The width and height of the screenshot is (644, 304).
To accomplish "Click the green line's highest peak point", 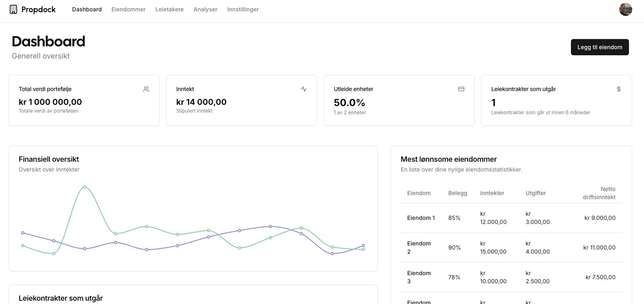I will pyautogui.click(x=84, y=187).
